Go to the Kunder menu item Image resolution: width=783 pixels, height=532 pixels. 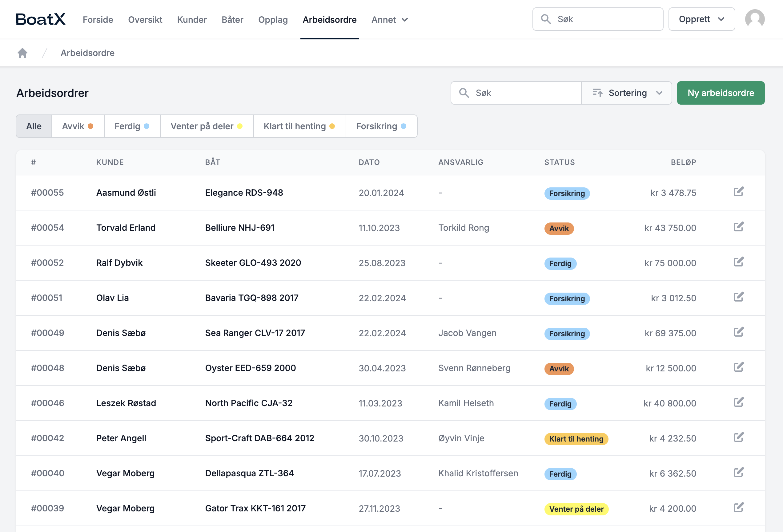[x=192, y=20]
